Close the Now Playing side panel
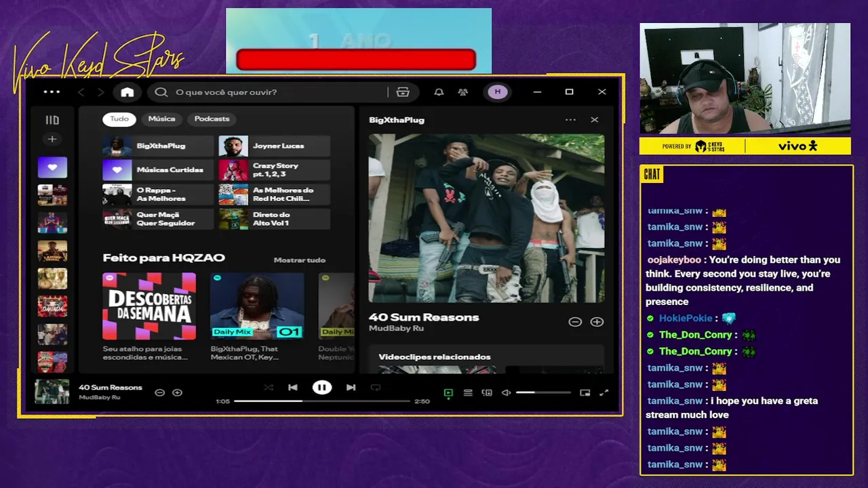Screen dimensions: 868x488 (595, 120)
